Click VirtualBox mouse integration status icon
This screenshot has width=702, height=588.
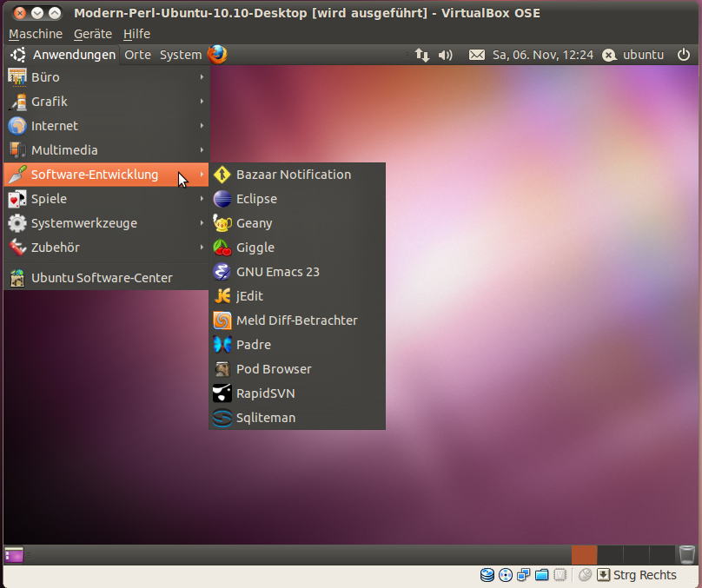click(x=586, y=575)
